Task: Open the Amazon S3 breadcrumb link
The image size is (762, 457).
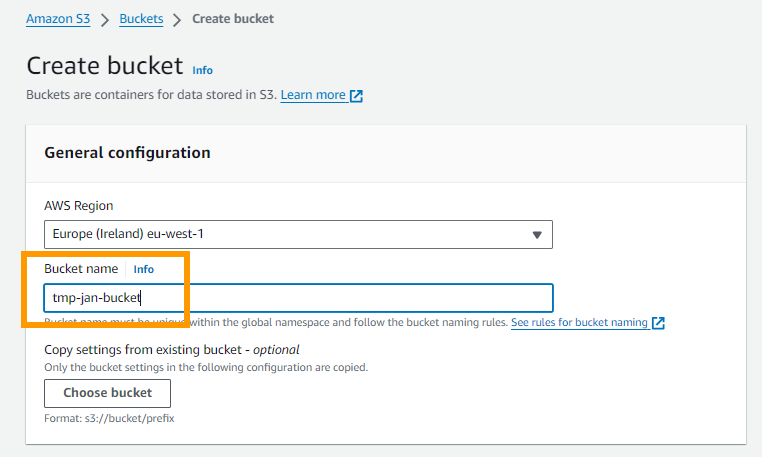Action: [58, 18]
